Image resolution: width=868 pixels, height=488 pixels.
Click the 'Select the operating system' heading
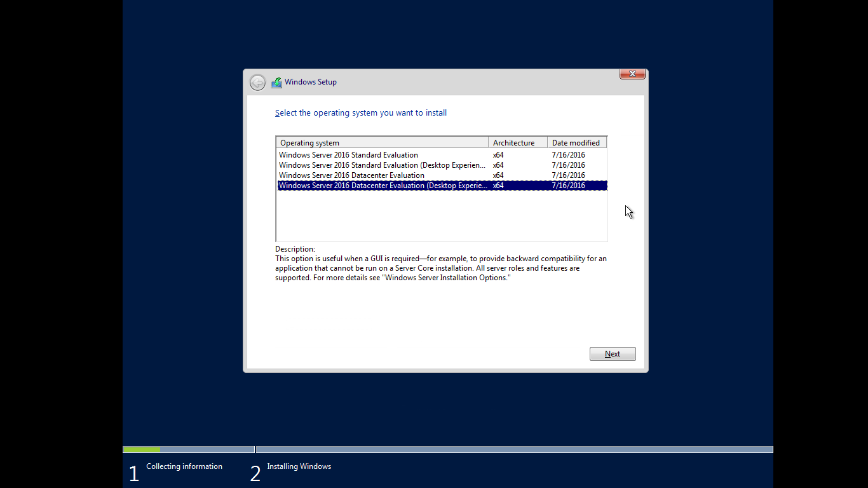pyautogui.click(x=361, y=113)
